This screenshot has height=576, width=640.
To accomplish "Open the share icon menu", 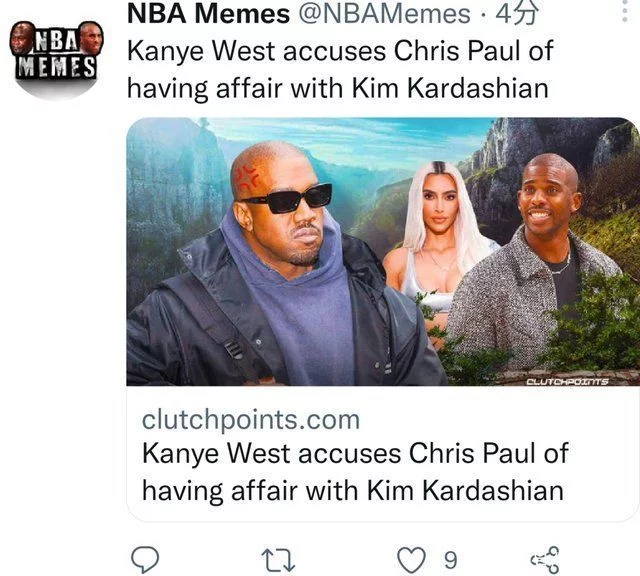I will point(545,560).
